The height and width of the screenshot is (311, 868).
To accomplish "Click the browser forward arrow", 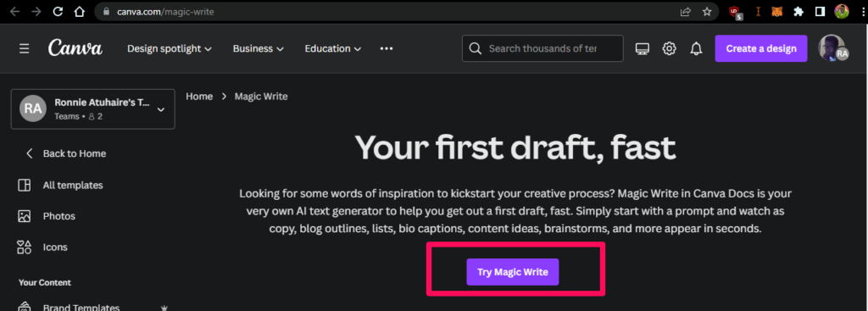I will point(36,12).
